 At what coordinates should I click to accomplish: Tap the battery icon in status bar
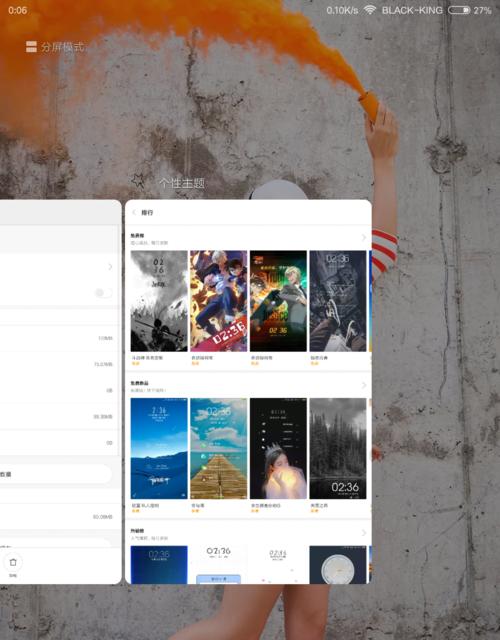pyautogui.click(x=459, y=10)
